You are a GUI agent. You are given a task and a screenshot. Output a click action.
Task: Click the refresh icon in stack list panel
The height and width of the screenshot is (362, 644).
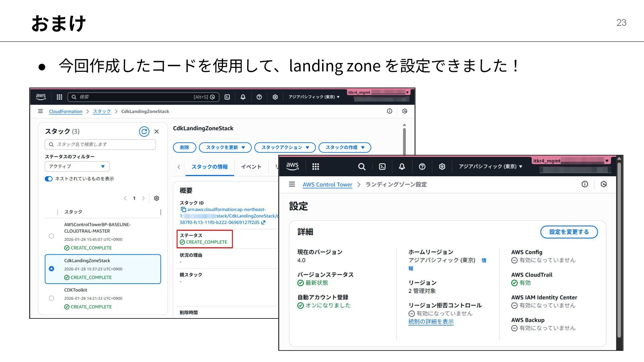144,131
